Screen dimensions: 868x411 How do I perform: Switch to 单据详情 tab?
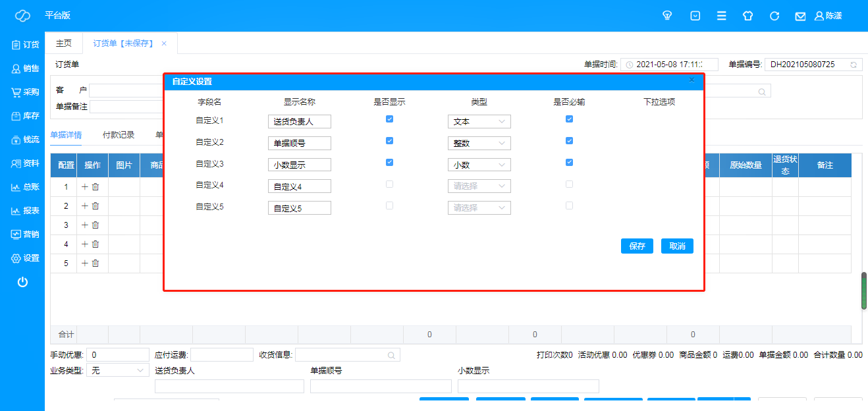click(66, 135)
